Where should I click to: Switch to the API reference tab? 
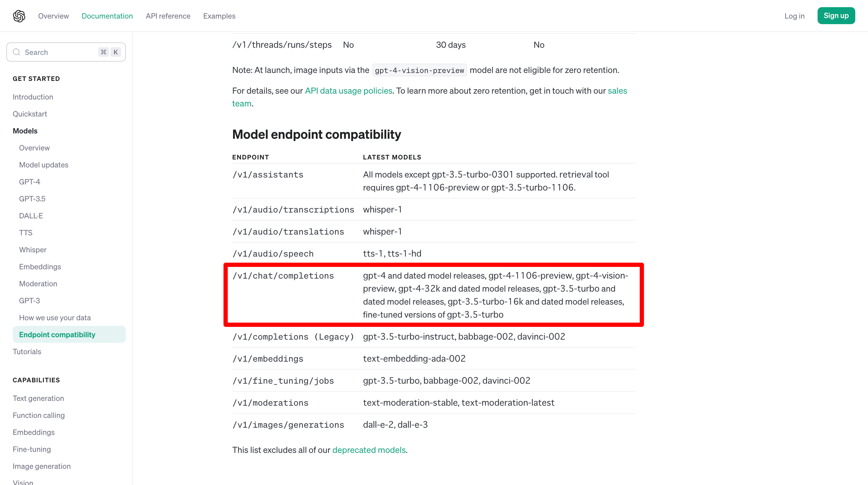click(x=168, y=16)
